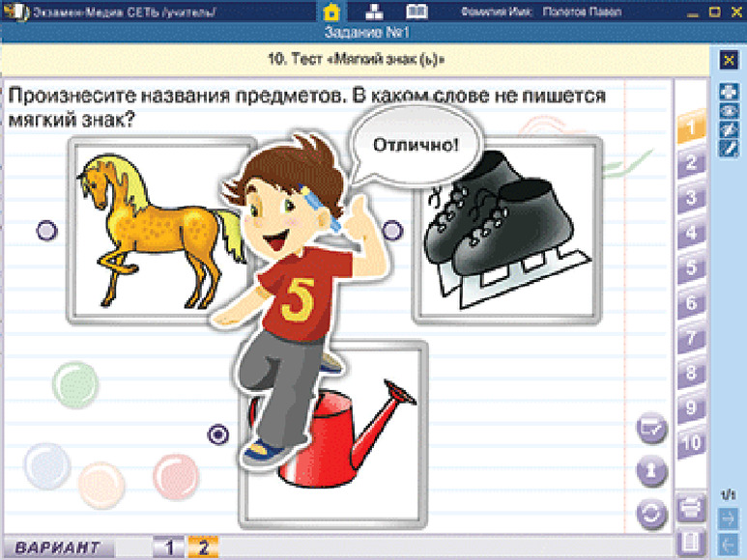Click the question text about мягкий знак

[307, 107]
